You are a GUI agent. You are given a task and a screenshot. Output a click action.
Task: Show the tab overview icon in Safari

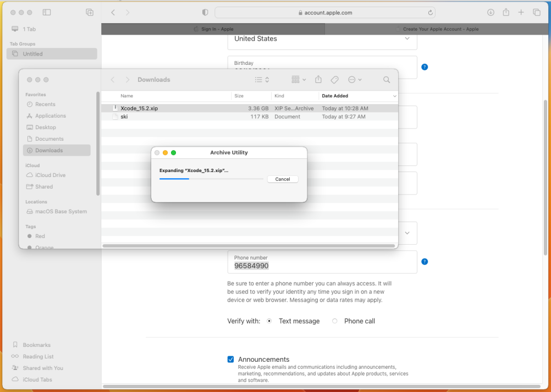(536, 12)
